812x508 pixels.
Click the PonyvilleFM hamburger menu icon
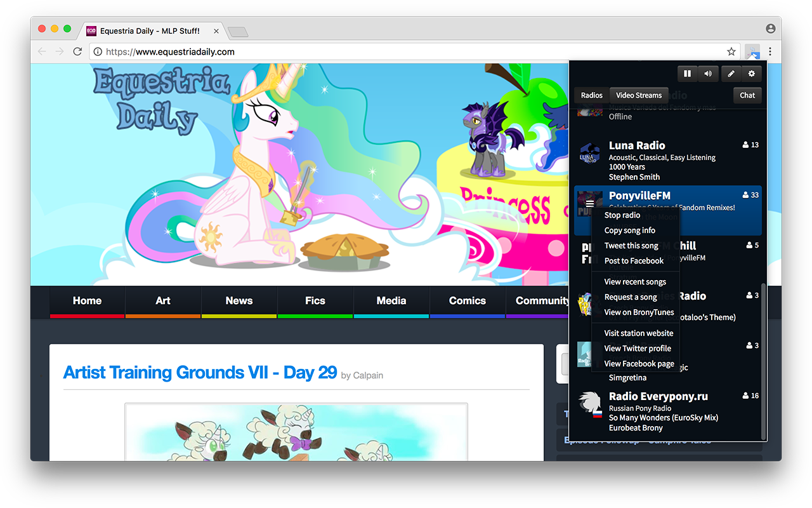(x=589, y=203)
